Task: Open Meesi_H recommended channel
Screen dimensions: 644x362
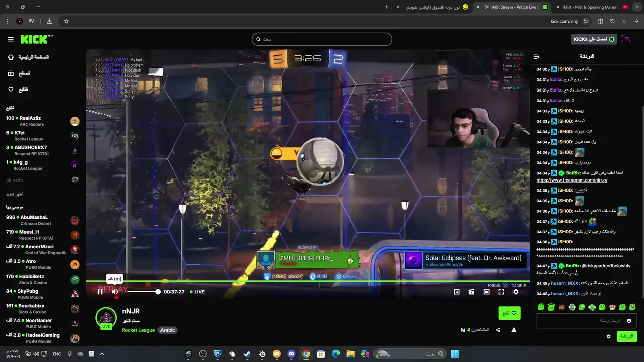Action: click(x=43, y=235)
